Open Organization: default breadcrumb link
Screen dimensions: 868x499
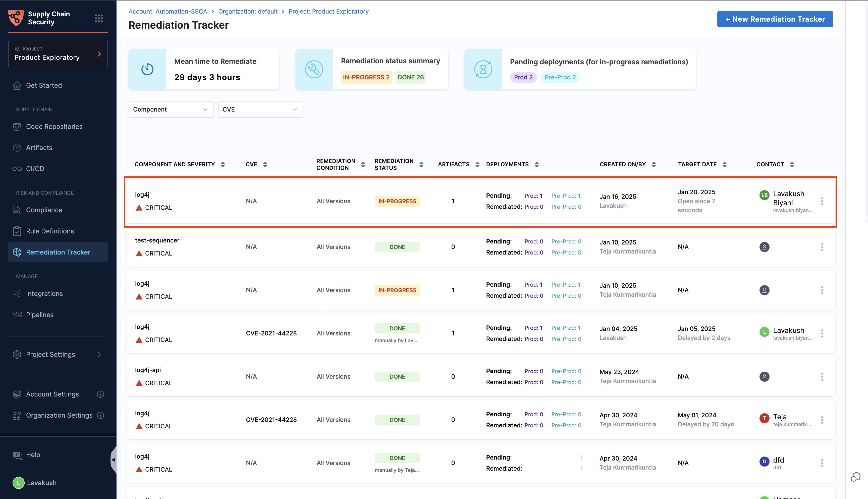(x=248, y=11)
